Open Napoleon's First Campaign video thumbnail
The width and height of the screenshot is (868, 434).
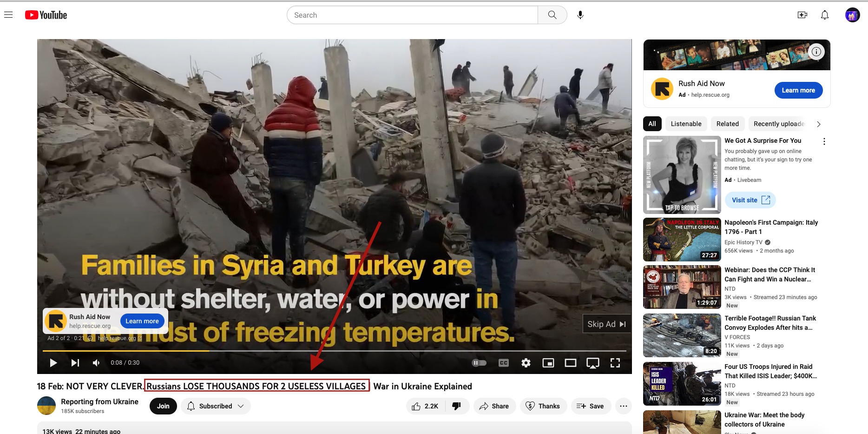coord(682,240)
